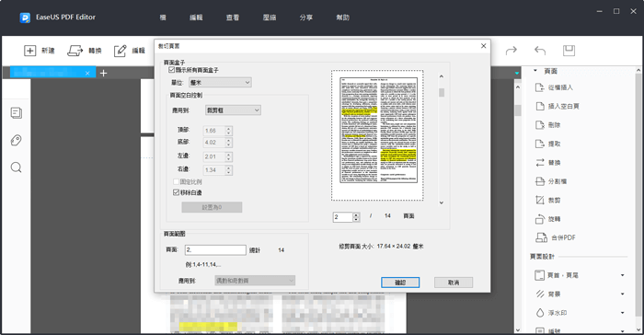Expand the Watermark dropdown arrow in right panel
Viewport: 644px width, 335px height.
pos(623,313)
